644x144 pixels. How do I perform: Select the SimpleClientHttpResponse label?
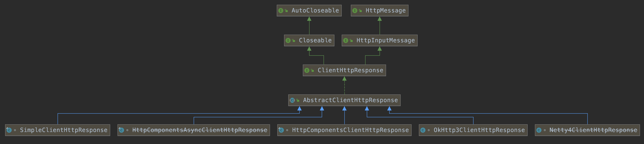point(63,130)
